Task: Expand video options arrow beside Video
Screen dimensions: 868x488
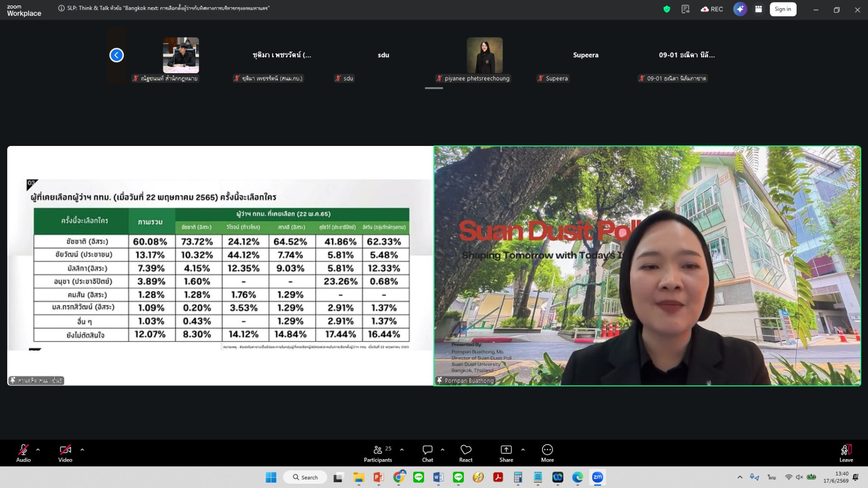Action: point(82,449)
